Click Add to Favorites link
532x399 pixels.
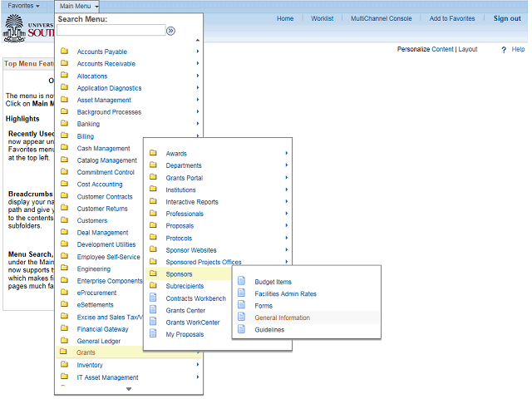coord(452,18)
